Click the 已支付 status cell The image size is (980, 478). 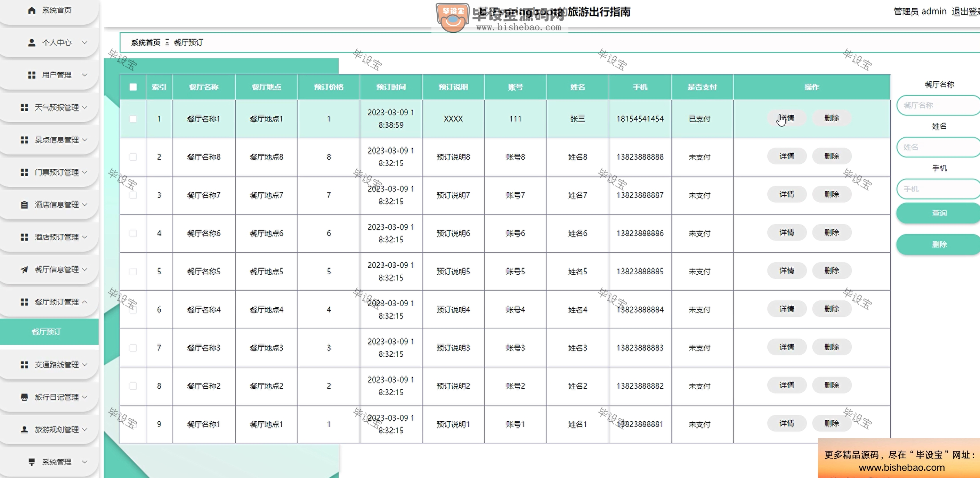[699, 119]
